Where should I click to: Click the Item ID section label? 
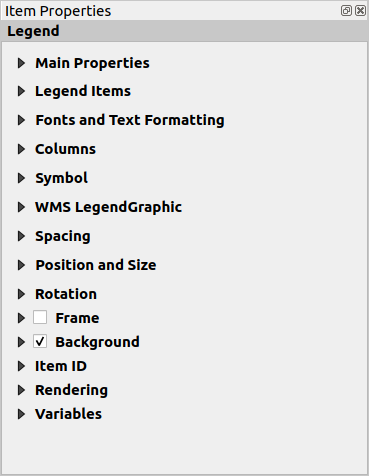61,366
